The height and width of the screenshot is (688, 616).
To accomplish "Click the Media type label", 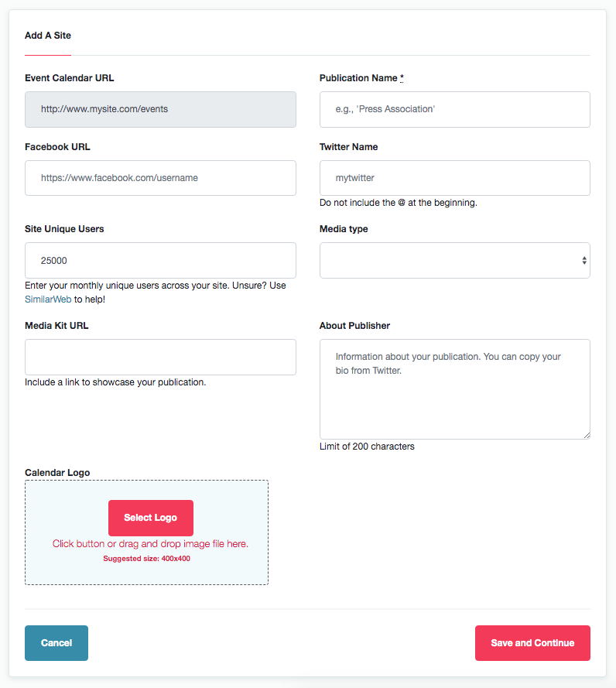I will (344, 229).
